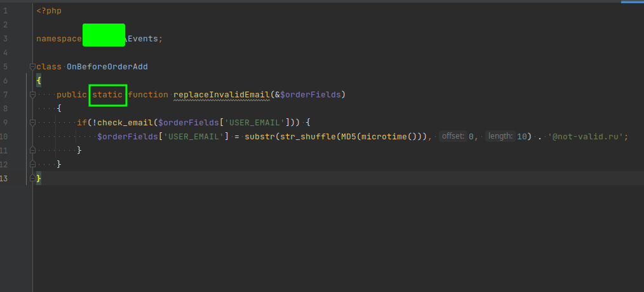
Task: Click the 'offset:' parameter inlay hint
Action: pos(453,137)
